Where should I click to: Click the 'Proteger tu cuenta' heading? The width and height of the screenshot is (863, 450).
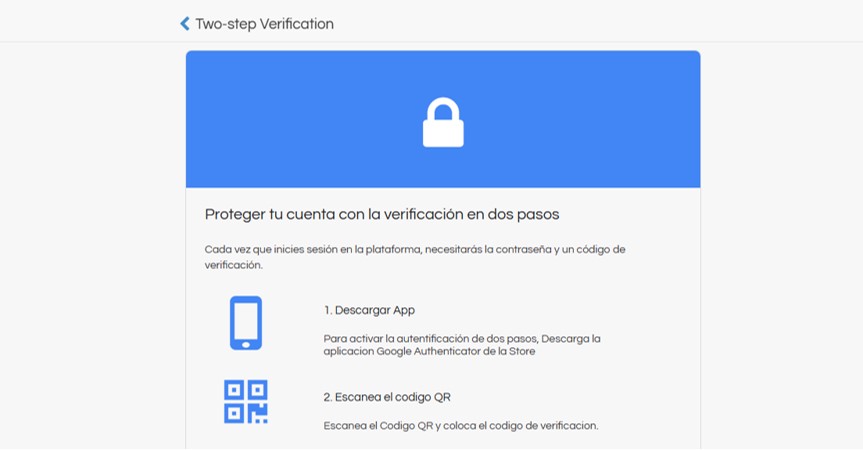point(382,214)
